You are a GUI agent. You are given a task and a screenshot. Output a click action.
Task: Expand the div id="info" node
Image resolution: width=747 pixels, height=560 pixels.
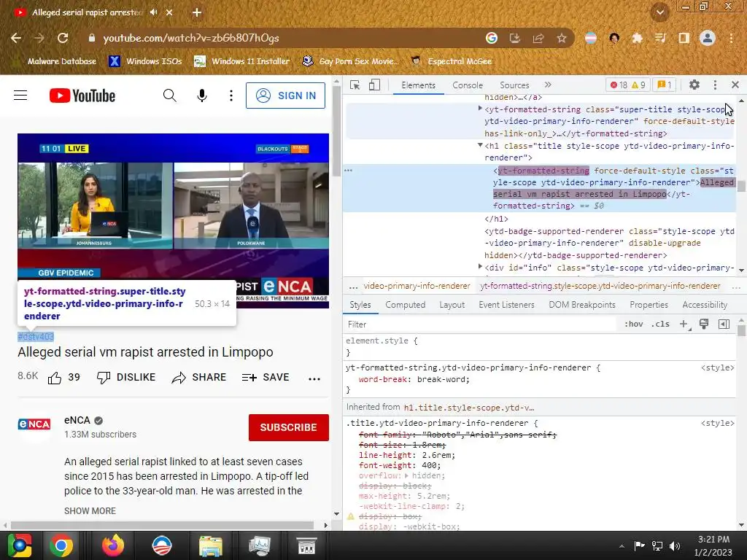[480, 267]
